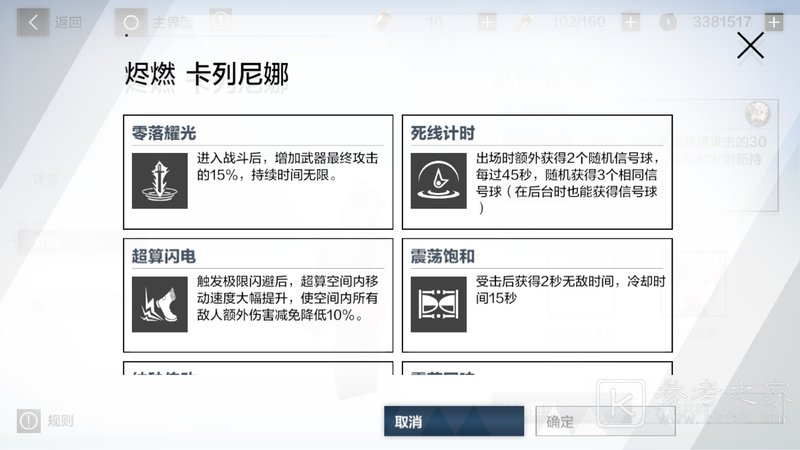The width and height of the screenshot is (800, 450).
Task: Click the 取消 cancel button
Action: [x=453, y=422]
